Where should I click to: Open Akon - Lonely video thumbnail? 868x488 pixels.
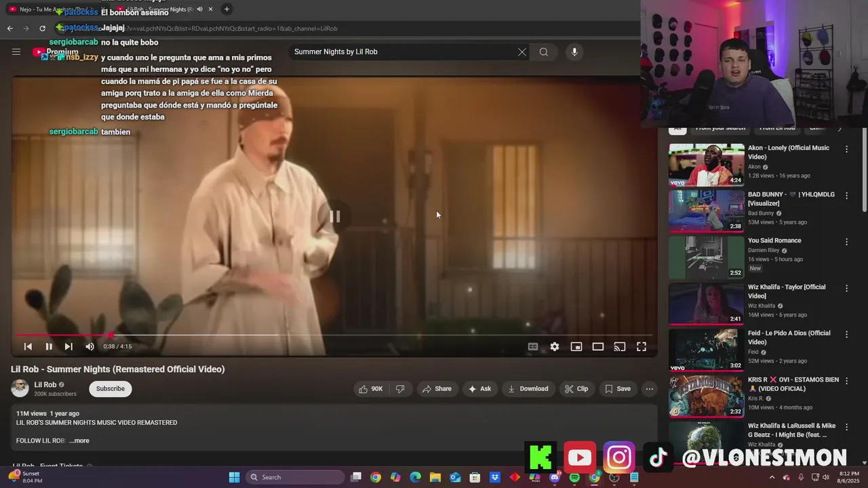(707, 165)
